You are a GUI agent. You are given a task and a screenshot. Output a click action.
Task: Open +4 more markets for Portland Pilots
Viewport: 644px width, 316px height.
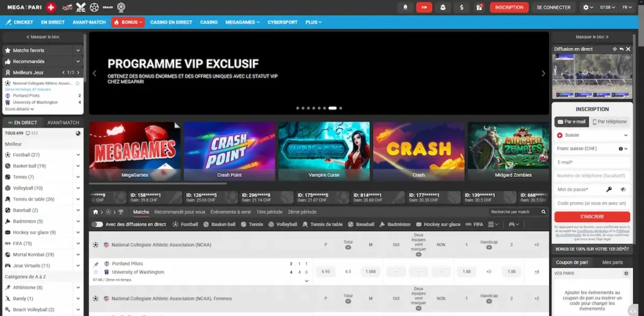point(536,271)
